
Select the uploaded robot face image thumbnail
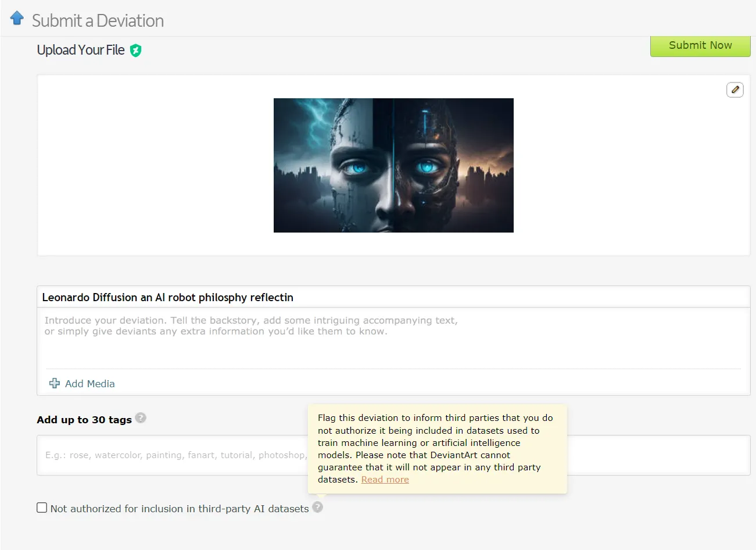click(x=393, y=165)
